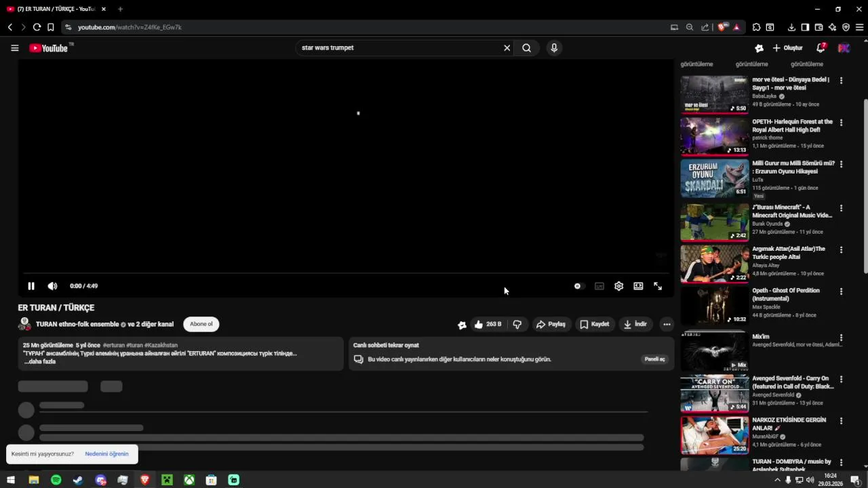Open browser downloads icon

click(x=791, y=27)
